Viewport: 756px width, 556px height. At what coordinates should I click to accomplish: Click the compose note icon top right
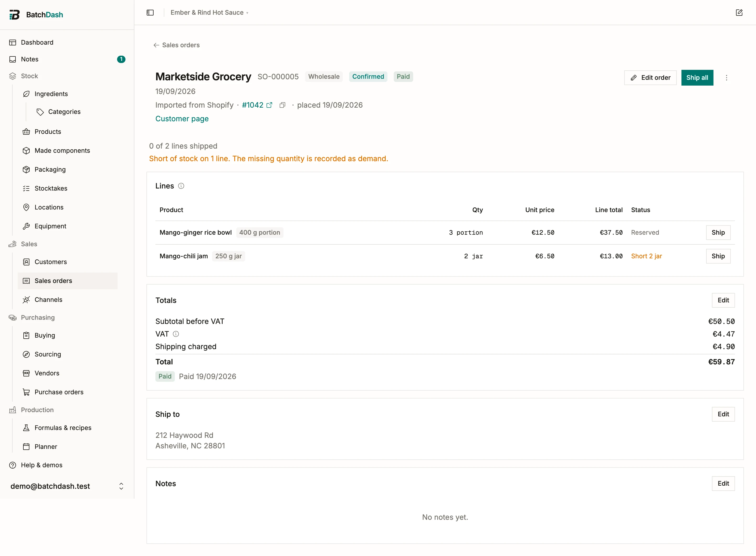pos(739,12)
